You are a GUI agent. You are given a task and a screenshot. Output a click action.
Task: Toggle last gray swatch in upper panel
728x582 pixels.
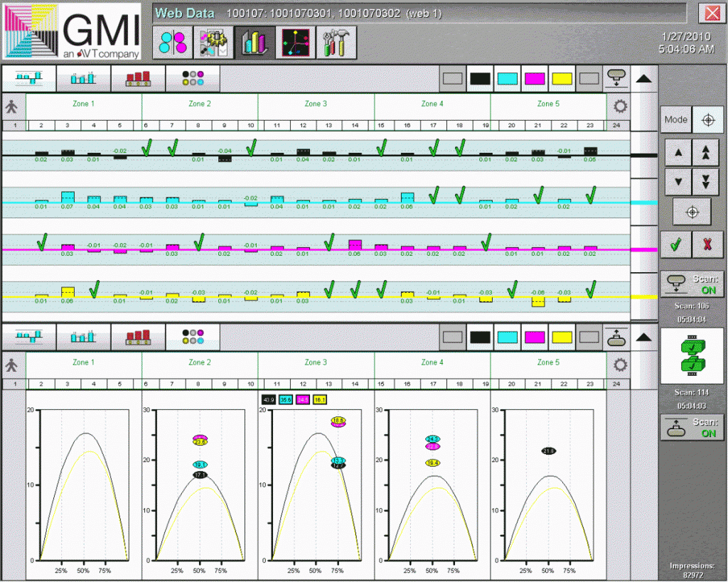point(589,78)
